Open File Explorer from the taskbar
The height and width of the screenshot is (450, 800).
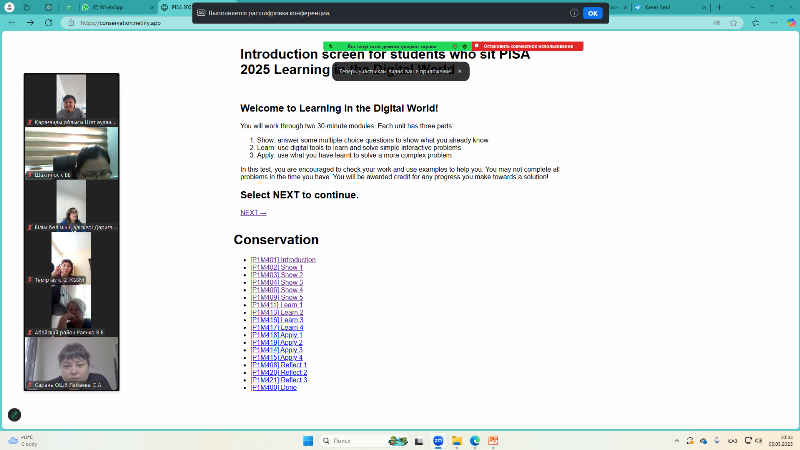click(456, 440)
